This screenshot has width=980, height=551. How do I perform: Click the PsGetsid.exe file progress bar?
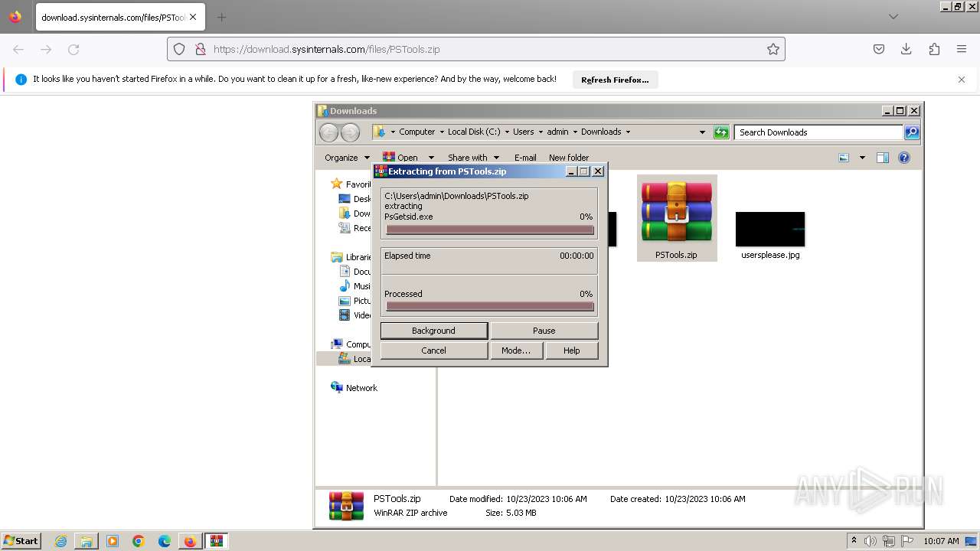(490, 230)
